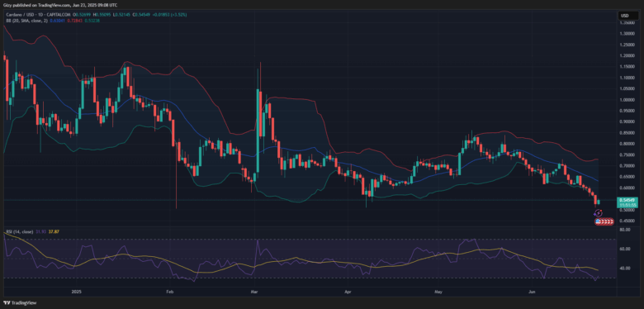644x309 pixels.
Task: Click the TradingView logo at bottom left
Action: point(20,303)
